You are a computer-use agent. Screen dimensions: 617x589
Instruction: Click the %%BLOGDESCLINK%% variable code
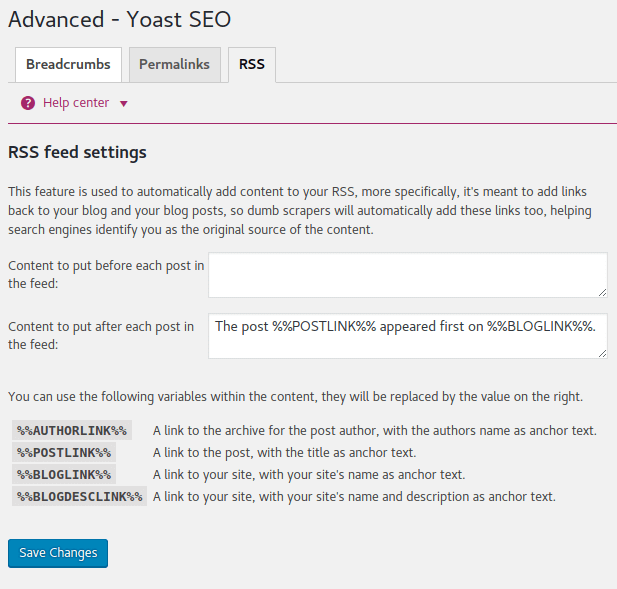79,497
